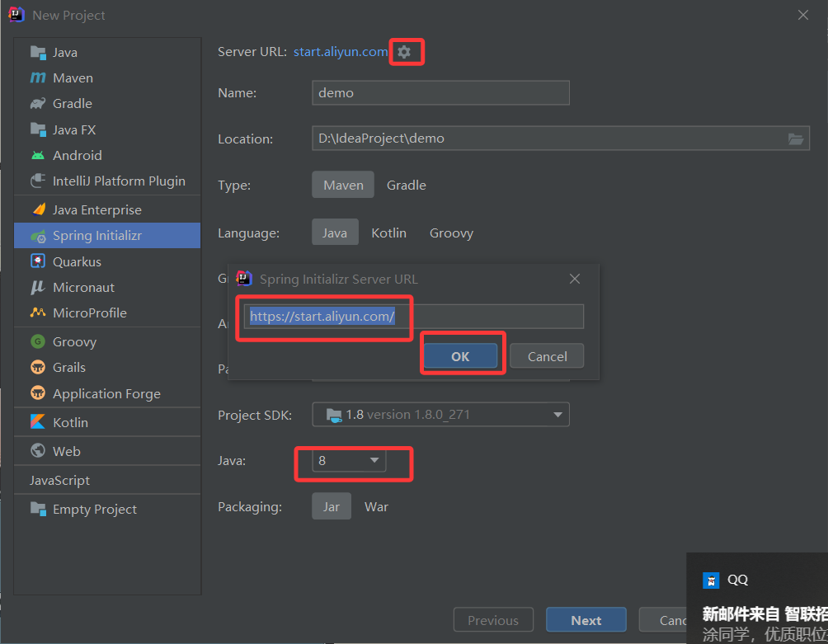Cancel the Server URL dialog
This screenshot has width=828, height=644.
547,356
